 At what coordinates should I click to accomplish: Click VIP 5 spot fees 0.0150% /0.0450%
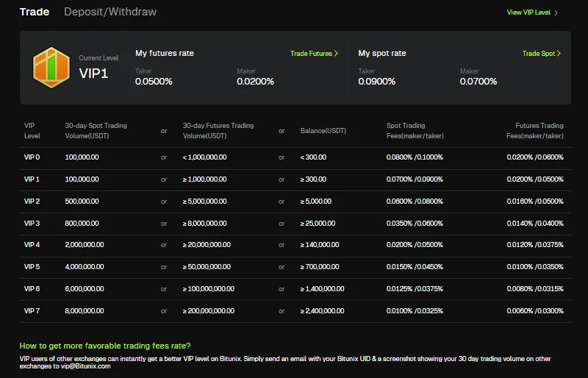(415, 267)
